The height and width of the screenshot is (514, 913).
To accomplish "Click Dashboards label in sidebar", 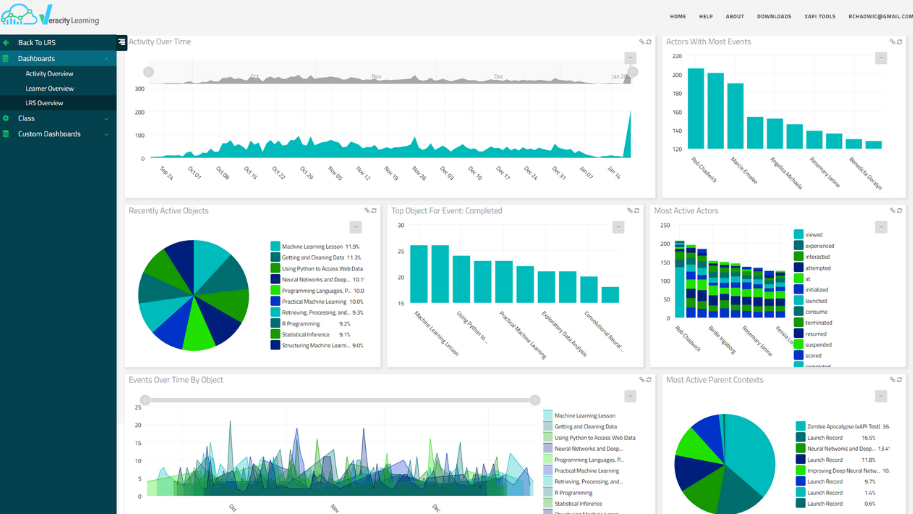I will pyautogui.click(x=36, y=59).
